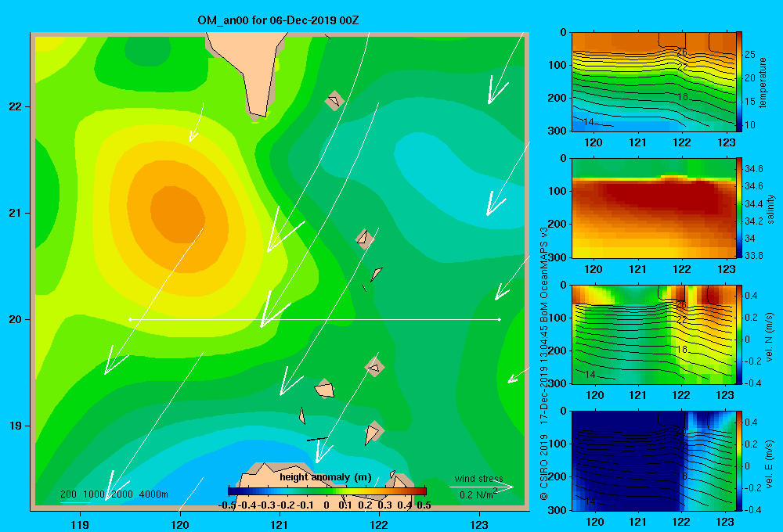Click the map title 'OM_an00 for 06-Dec-2019 00Z'

278,20
